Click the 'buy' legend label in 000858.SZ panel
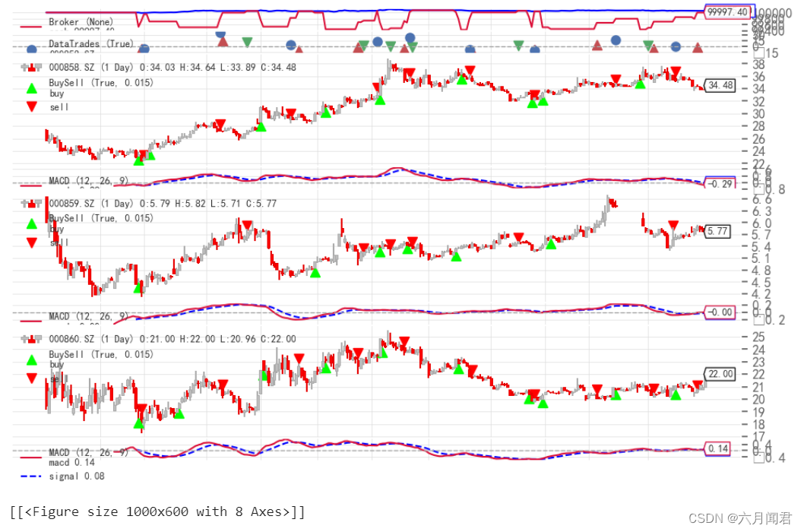Image resolution: width=804 pixels, height=532 pixels. click(x=57, y=93)
